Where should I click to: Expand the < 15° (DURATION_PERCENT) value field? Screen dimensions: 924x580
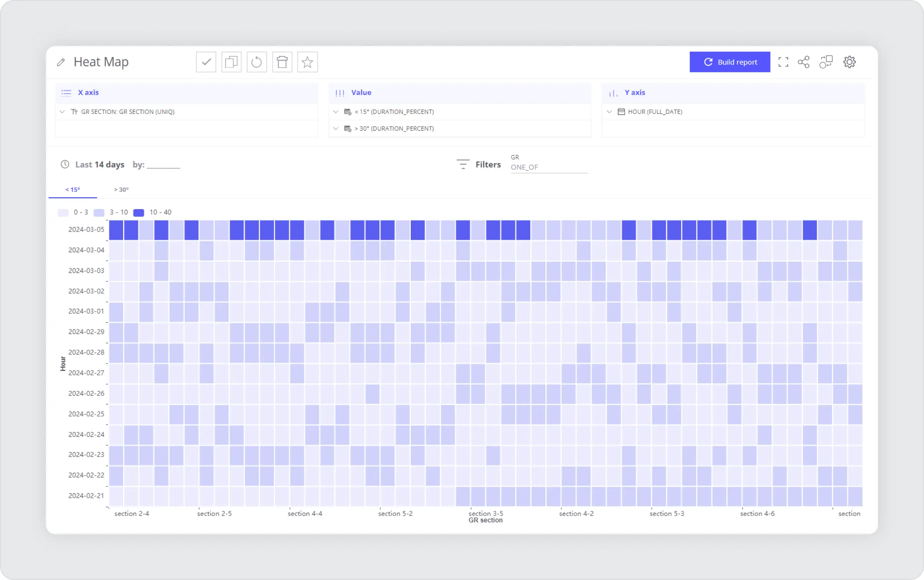pyautogui.click(x=335, y=112)
